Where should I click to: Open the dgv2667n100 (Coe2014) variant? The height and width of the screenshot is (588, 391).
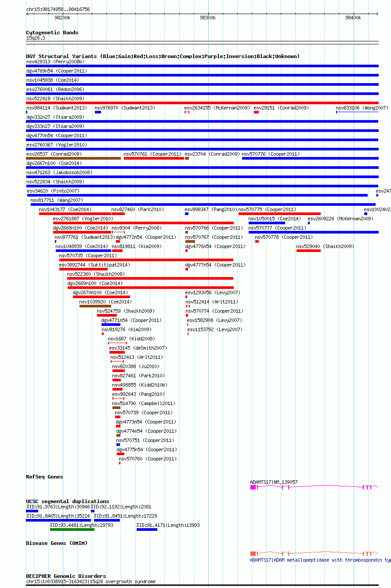(54, 163)
